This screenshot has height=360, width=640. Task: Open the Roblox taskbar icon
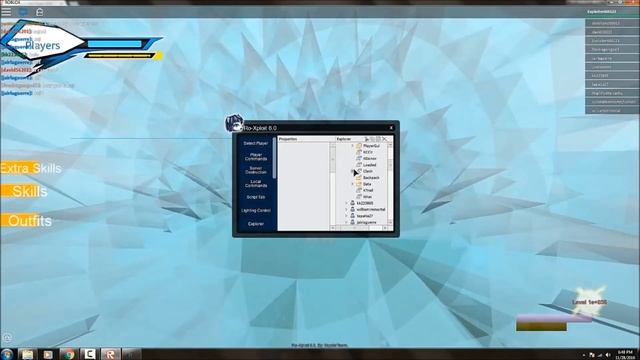[110, 354]
